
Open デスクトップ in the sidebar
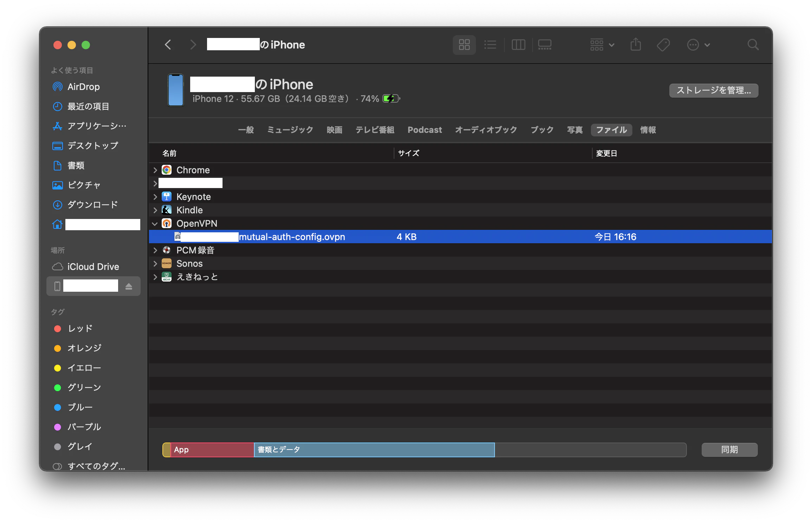85,146
